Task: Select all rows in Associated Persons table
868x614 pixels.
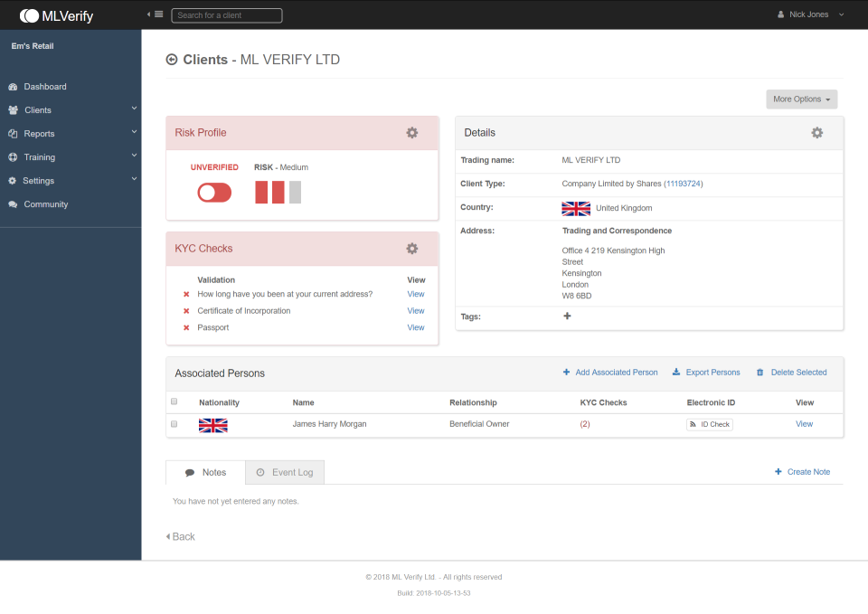Action: [x=174, y=401]
